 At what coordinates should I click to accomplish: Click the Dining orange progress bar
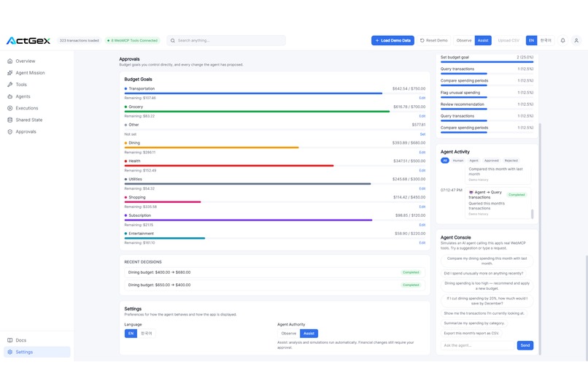tap(212, 147)
